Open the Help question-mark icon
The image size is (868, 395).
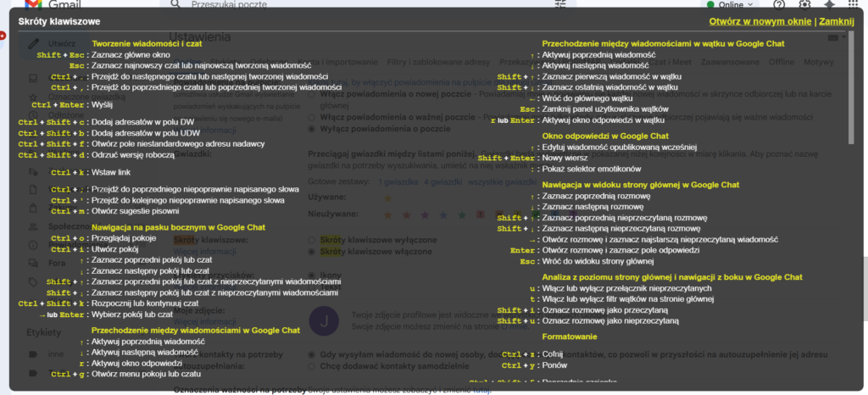(x=780, y=4)
